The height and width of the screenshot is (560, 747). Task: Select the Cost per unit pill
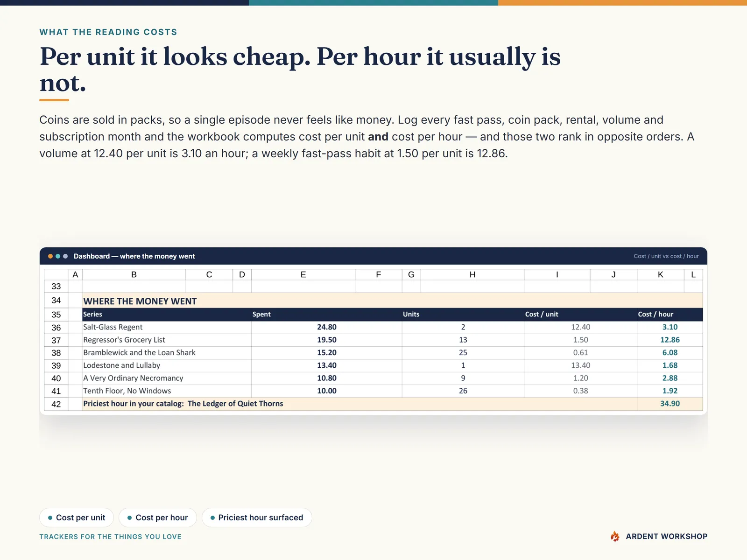click(77, 518)
